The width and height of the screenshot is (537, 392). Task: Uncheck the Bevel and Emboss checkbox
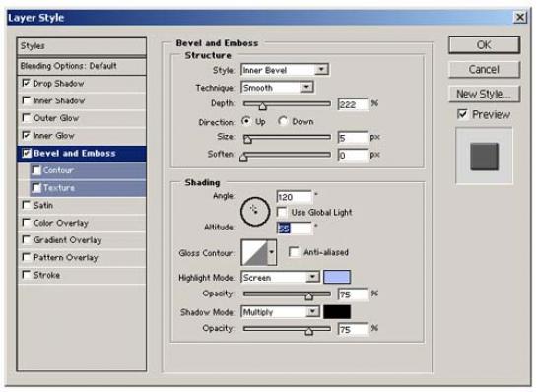pyautogui.click(x=27, y=153)
